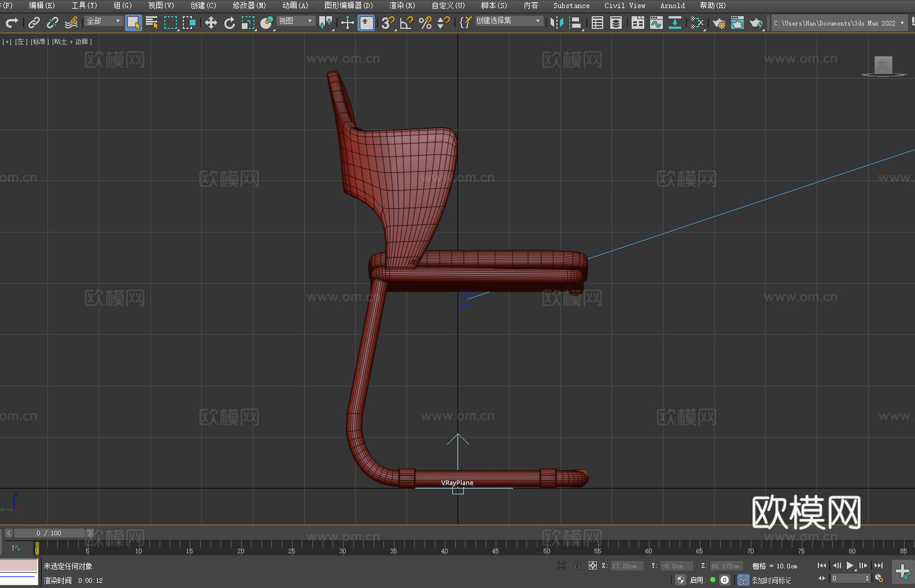Toggle Spinner Snap
This screenshot has width=915, height=588.
tap(444, 23)
